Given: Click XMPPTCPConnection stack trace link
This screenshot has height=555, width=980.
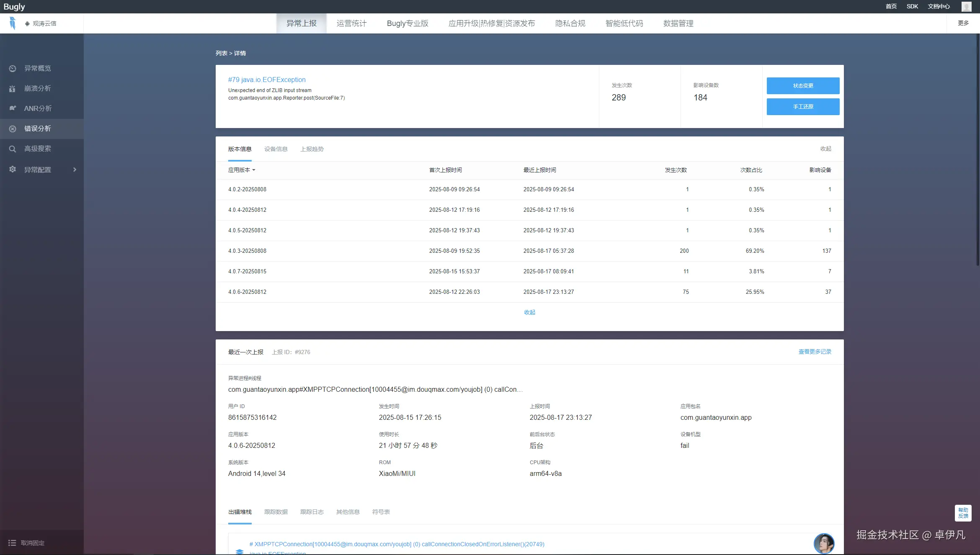Looking at the screenshot, I should (x=397, y=545).
